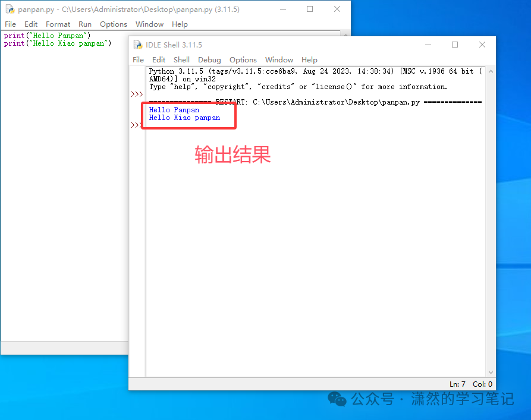Open Edit menu in panpan.py editor
The width and height of the screenshot is (531, 420).
[x=31, y=24]
